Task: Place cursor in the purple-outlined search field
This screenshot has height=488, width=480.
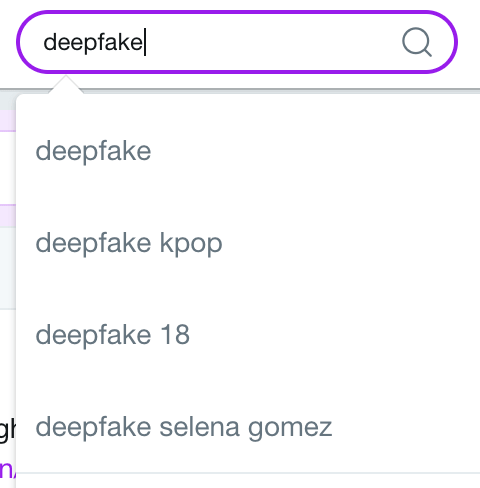Action: 237,42
